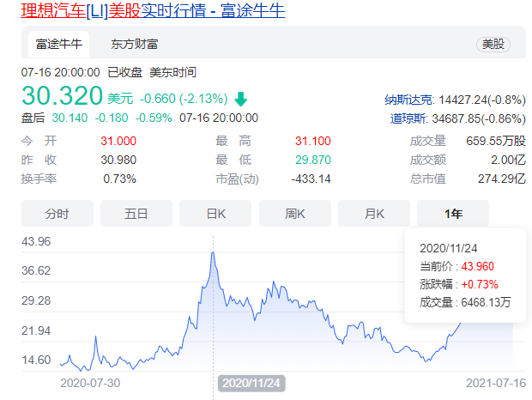Click the 2020/11/24 date marker on chart axis
This screenshot has width=532, height=400.
pyautogui.click(x=251, y=383)
